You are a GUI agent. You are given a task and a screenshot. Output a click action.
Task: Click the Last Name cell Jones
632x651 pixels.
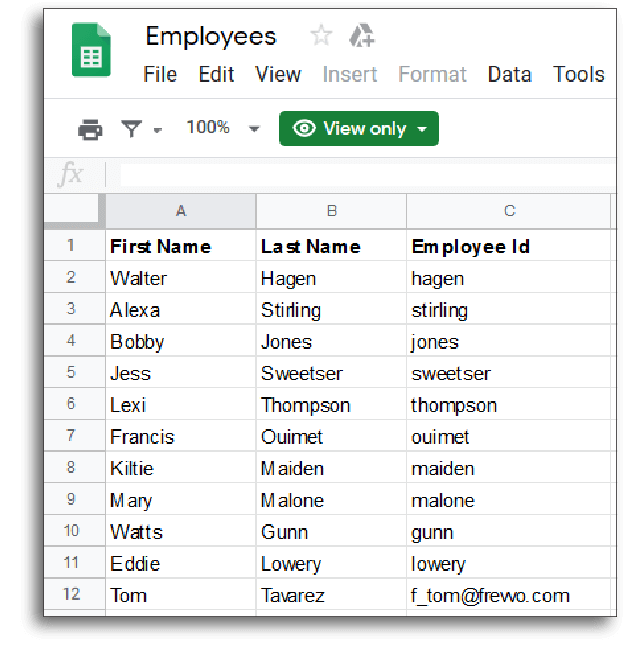point(331,341)
